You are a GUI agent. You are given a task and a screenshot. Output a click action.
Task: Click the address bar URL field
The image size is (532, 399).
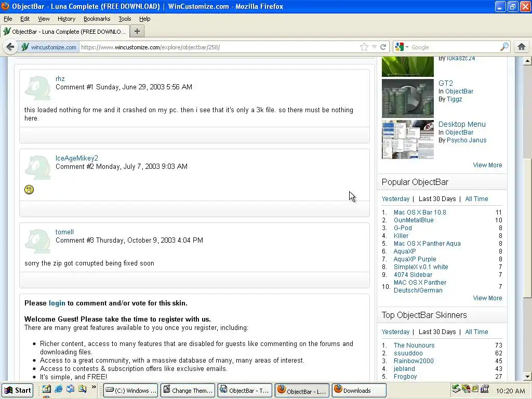click(x=219, y=47)
